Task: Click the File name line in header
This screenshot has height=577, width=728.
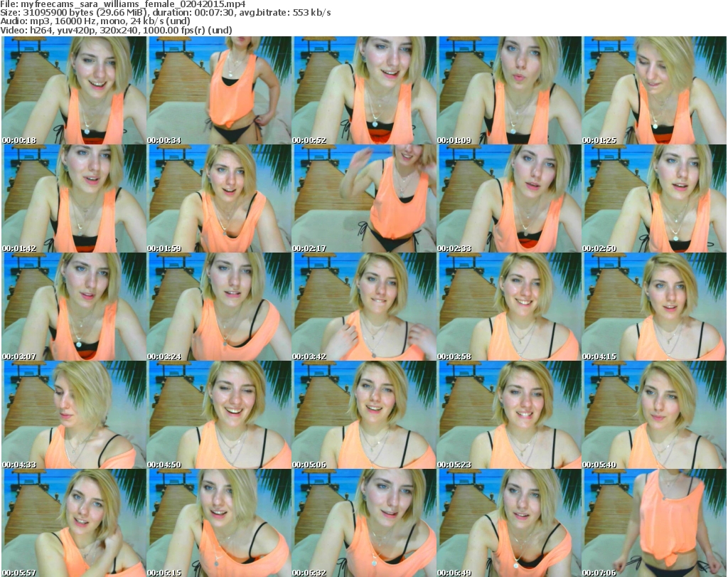Action: pyautogui.click(x=123, y=4)
